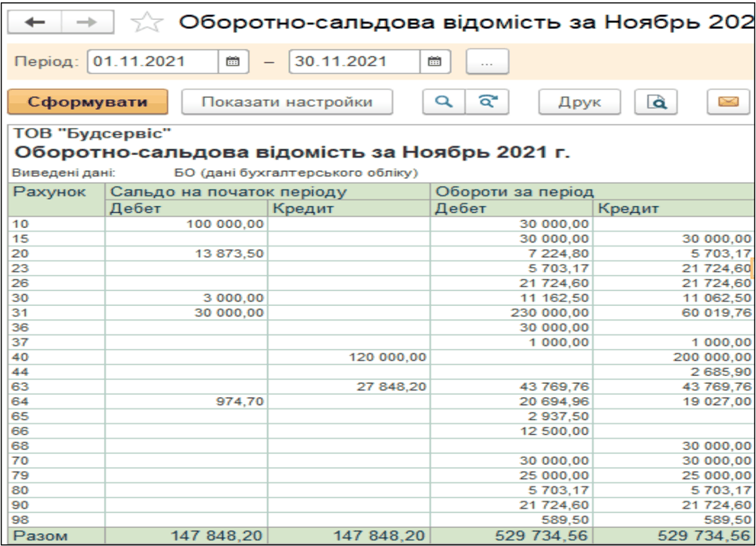This screenshot has width=756, height=546.
Task: Click the Find next icon
Action: [x=487, y=102]
